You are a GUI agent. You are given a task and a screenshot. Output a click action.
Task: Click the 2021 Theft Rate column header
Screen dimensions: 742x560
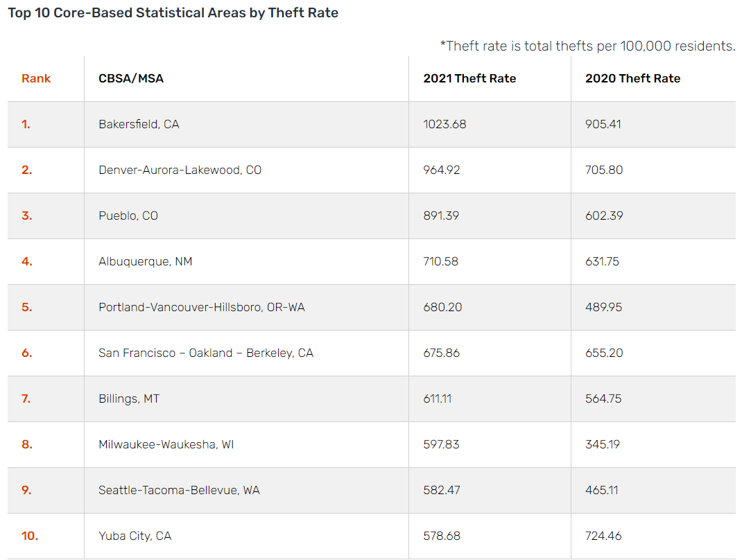[x=469, y=78]
